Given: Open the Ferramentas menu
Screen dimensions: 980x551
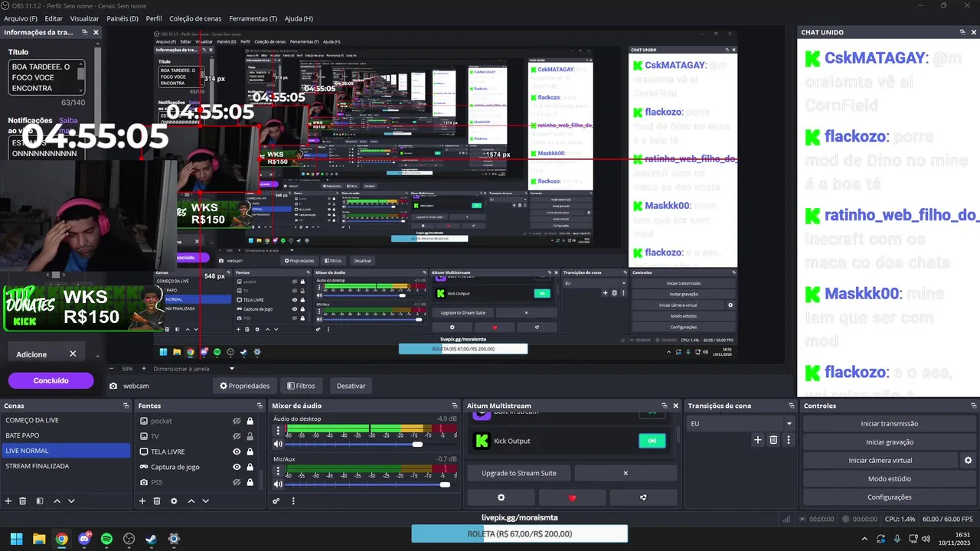Looking at the screenshot, I should 253,18.
